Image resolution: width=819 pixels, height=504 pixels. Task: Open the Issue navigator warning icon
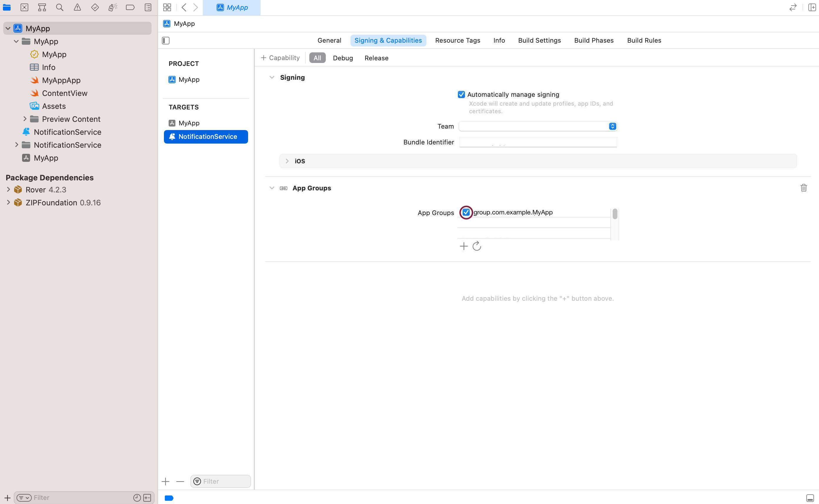pyautogui.click(x=77, y=7)
